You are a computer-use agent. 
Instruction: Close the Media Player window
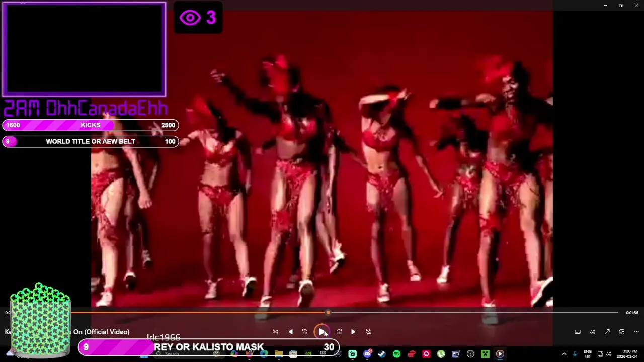pos(636,5)
